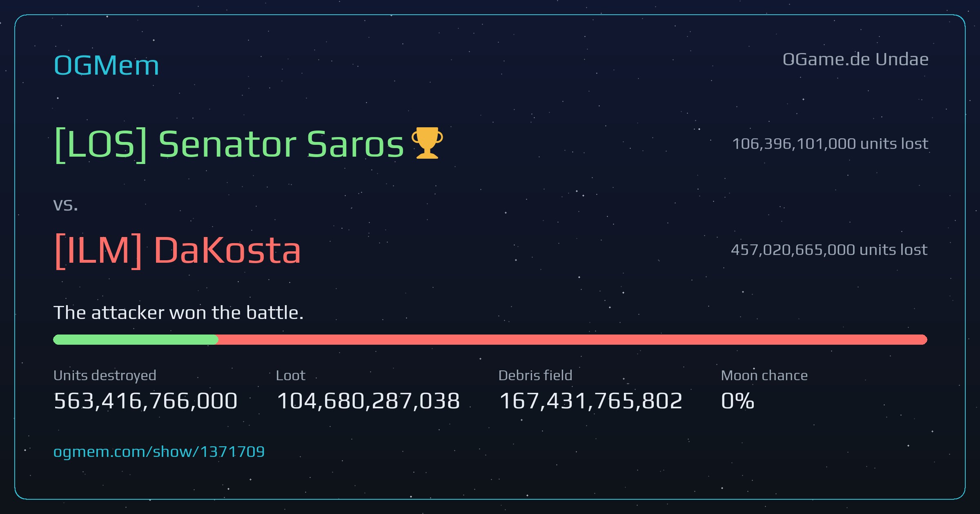The image size is (980, 514).
Task: Click the green attacker portion of loss bar
Action: click(x=136, y=340)
